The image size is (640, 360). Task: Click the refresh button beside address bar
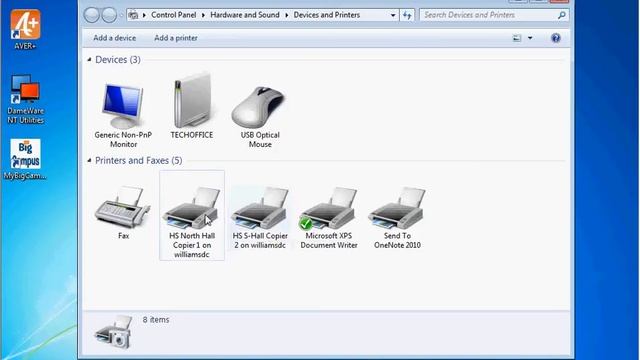pos(407,15)
